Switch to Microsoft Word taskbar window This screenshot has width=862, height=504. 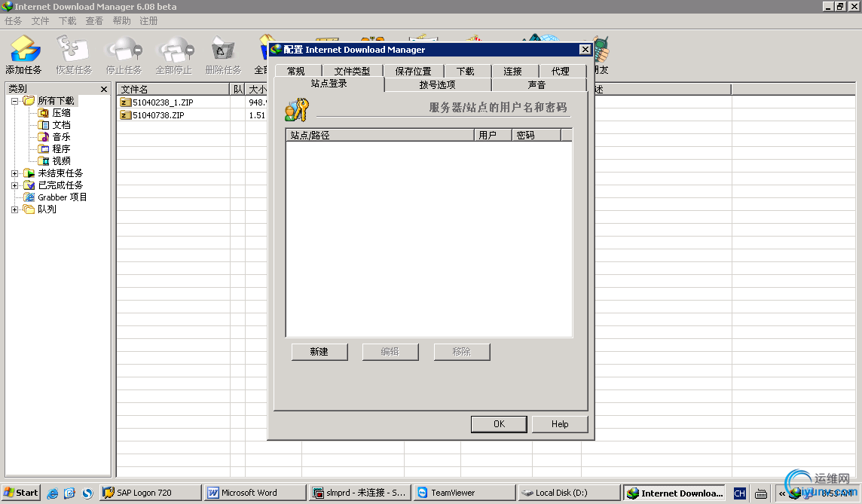[255, 493]
